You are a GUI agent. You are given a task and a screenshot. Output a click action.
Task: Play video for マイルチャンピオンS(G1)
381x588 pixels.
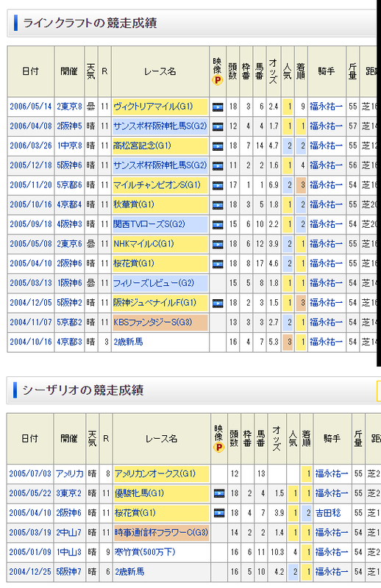click(x=218, y=185)
